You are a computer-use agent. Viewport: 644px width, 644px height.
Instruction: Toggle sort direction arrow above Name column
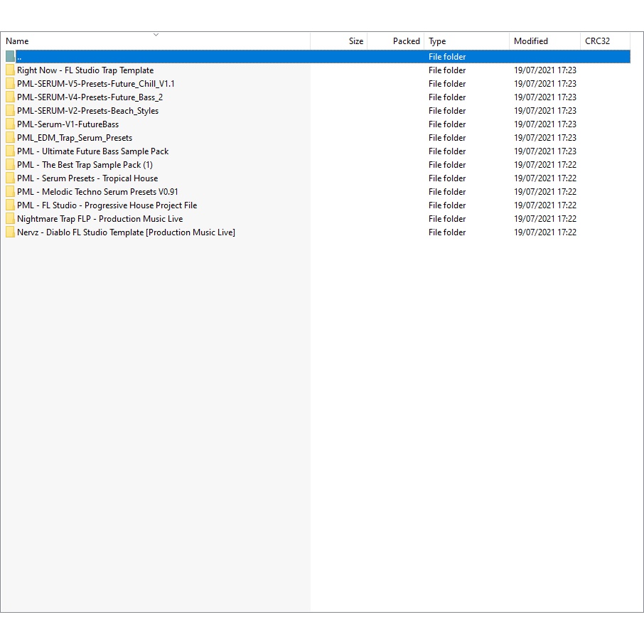tap(156, 34)
